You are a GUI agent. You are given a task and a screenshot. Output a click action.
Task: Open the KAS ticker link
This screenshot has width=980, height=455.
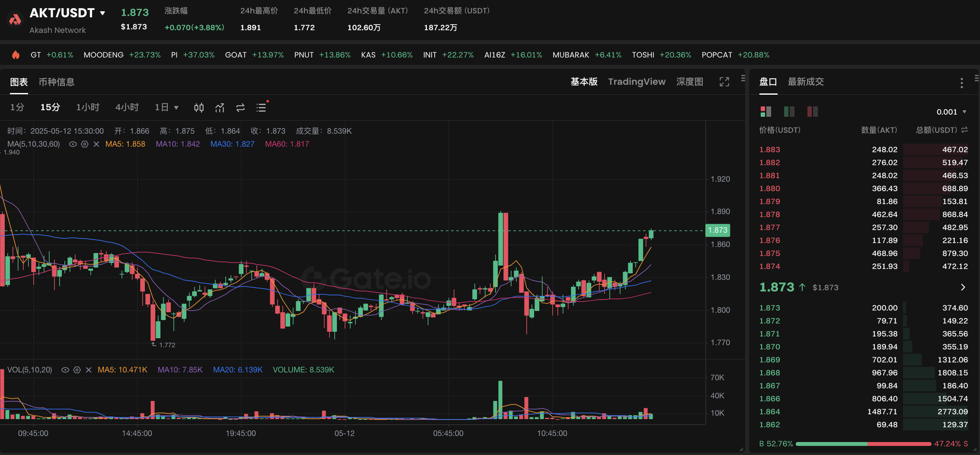click(387, 55)
